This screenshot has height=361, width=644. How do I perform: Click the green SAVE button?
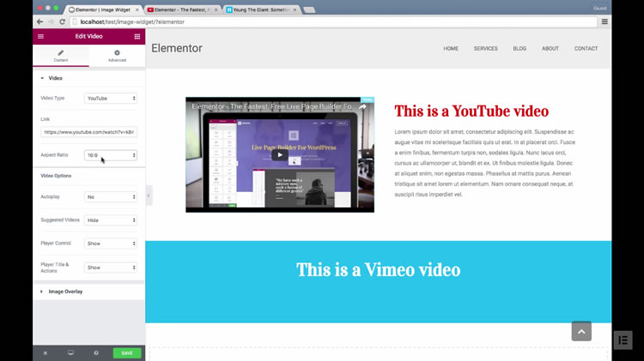point(126,352)
